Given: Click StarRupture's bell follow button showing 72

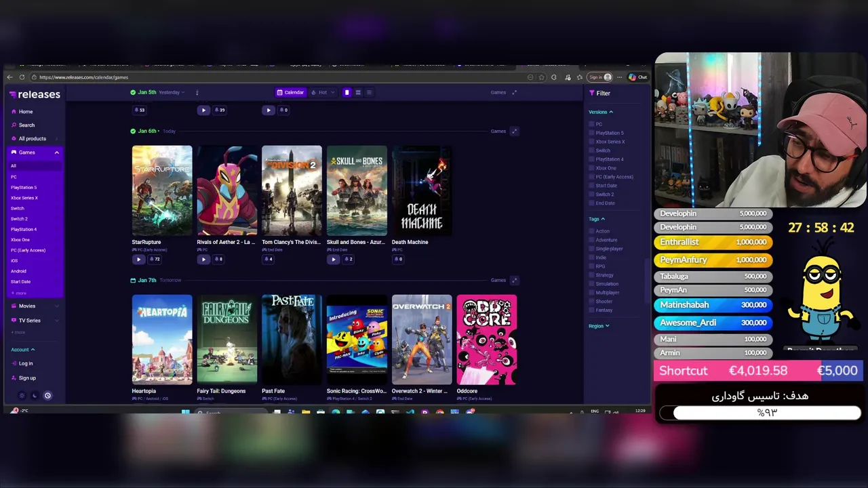Looking at the screenshot, I should [x=155, y=259].
